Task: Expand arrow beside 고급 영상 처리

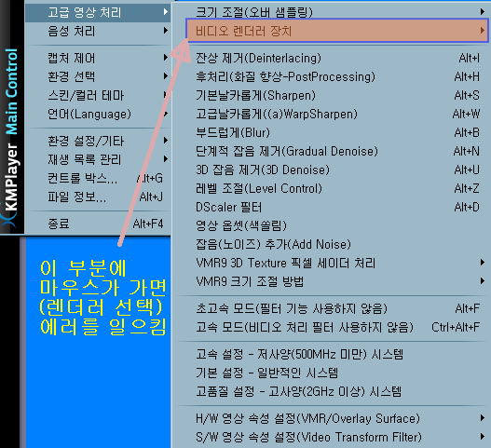Action: 166,12
